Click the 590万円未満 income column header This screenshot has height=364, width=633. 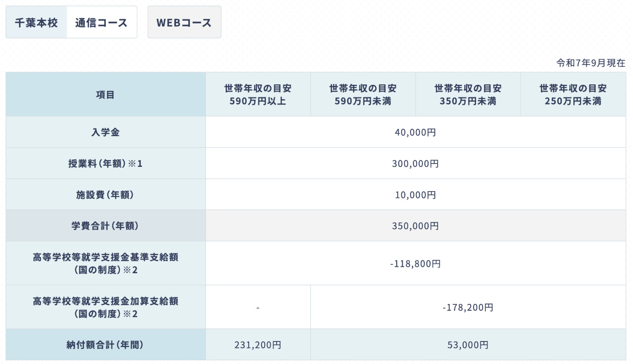(363, 94)
